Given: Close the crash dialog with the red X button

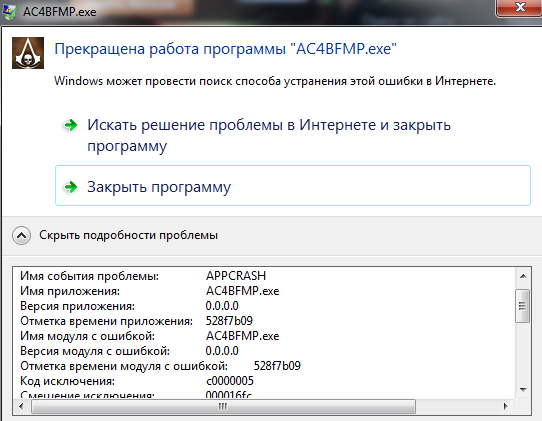Looking at the screenshot, I should pyautogui.click(x=520, y=7).
